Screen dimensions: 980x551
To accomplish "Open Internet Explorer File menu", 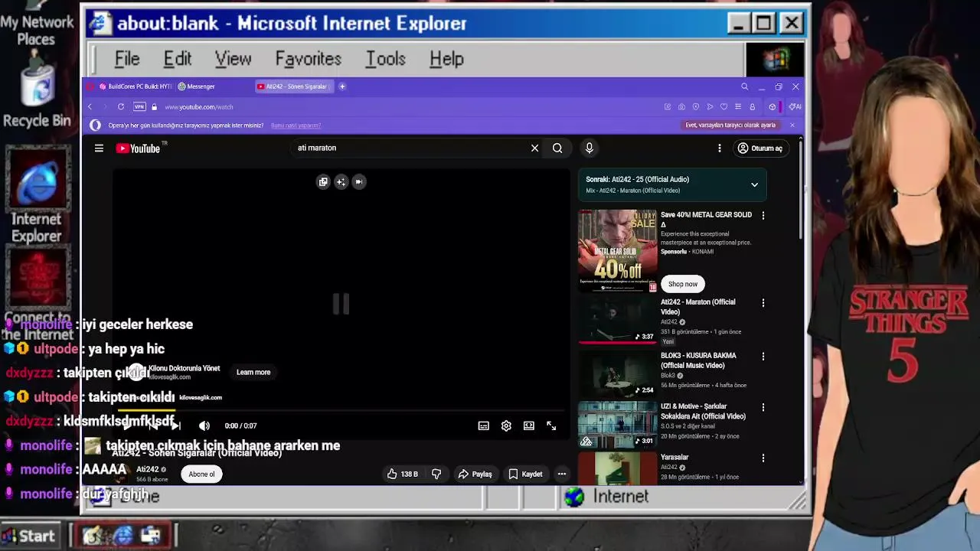I will pyautogui.click(x=127, y=59).
